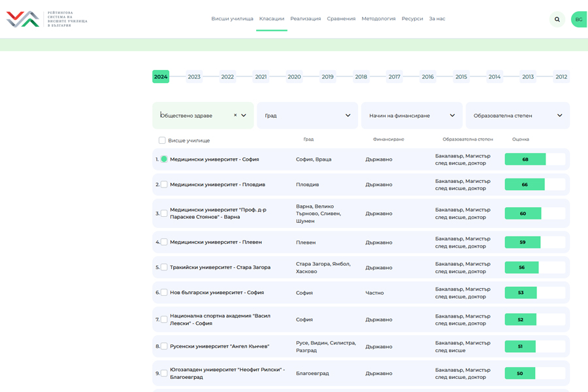
Task: Jump to the 2017 ranking
Action: 394,76
